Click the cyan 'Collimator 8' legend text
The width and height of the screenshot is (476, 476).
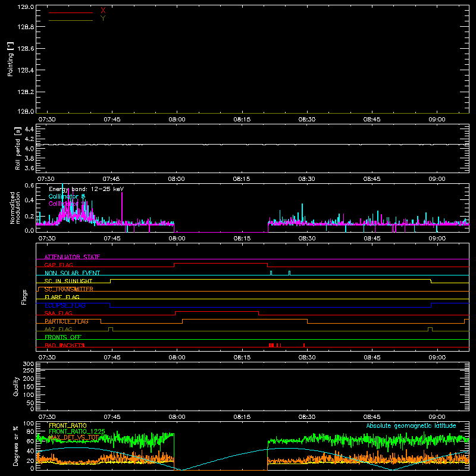click(x=67, y=196)
